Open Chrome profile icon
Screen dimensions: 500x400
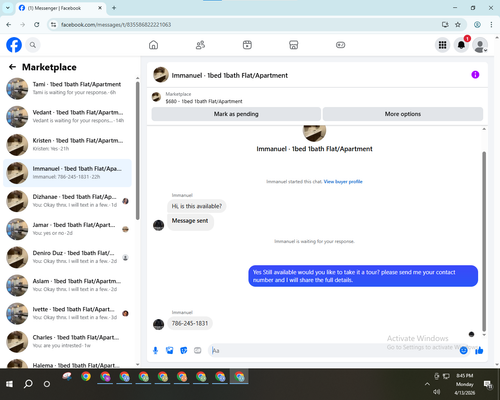pyautogui.click(x=477, y=25)
